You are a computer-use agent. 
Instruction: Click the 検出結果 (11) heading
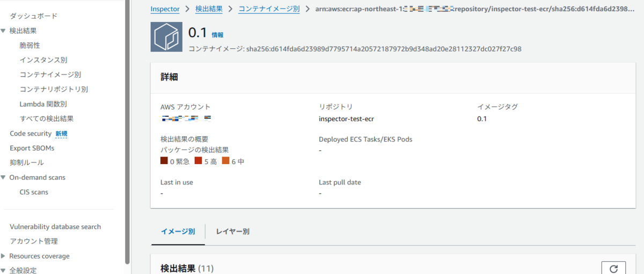tap(187, 268)
